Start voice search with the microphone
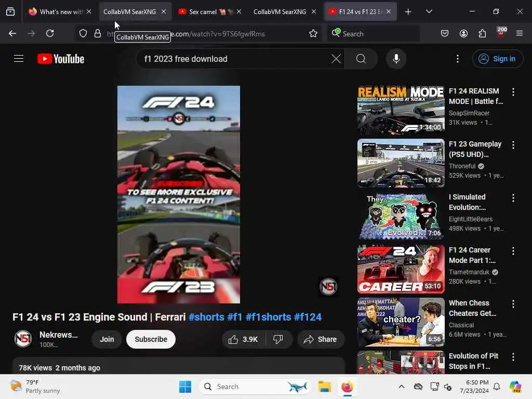The width and height of the screenshot is (532, 399). pos(396,59)
